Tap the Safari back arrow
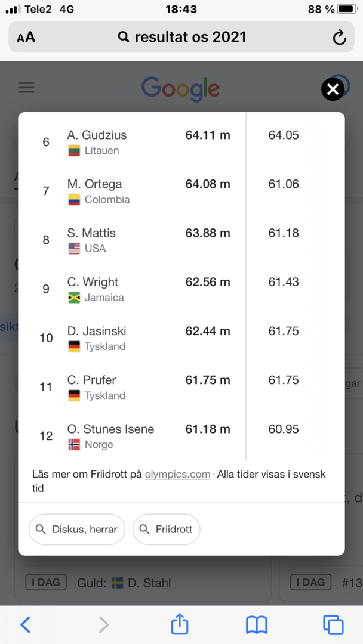 [x=26, y=625]
